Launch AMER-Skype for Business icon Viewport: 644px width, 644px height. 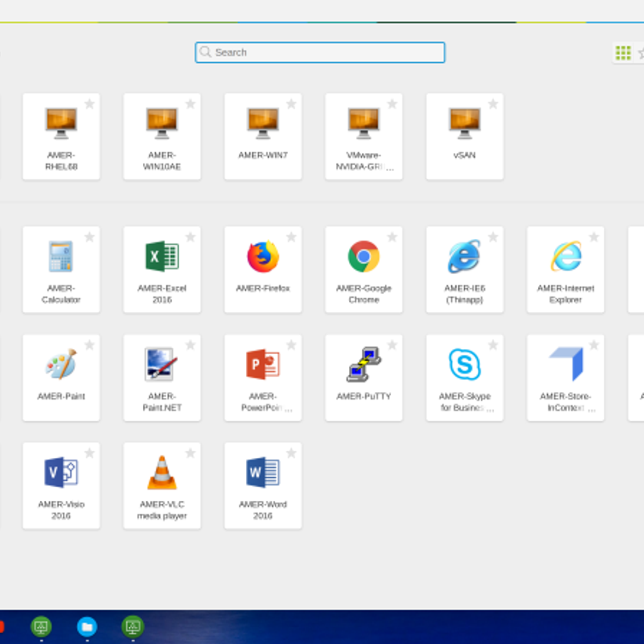(x=465, y=364)
